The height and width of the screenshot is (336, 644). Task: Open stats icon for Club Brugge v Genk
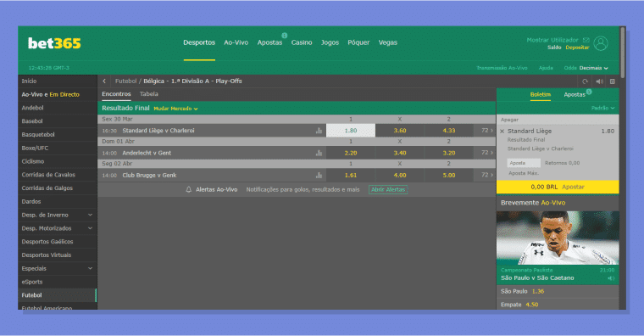pos(319,175)
